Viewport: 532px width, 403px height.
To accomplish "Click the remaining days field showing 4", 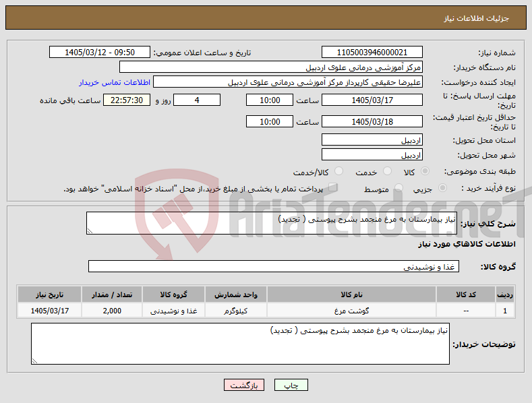I will [197, 100].
